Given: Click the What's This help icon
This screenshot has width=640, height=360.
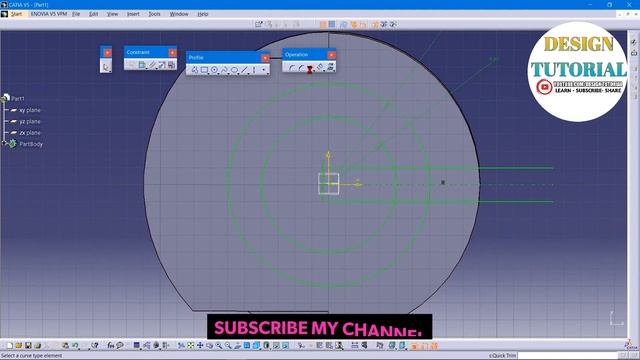Looking at the screenshot, I should click(x=95, y=346).
